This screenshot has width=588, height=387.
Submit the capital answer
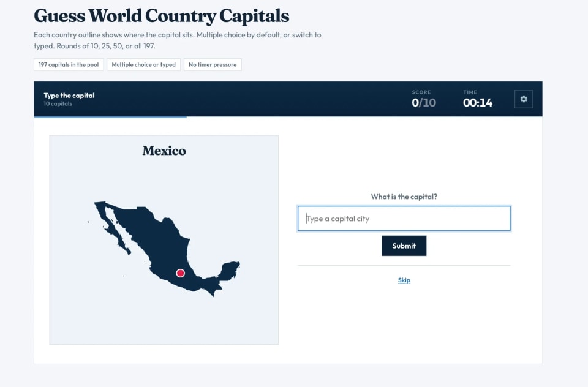(404, 246)
